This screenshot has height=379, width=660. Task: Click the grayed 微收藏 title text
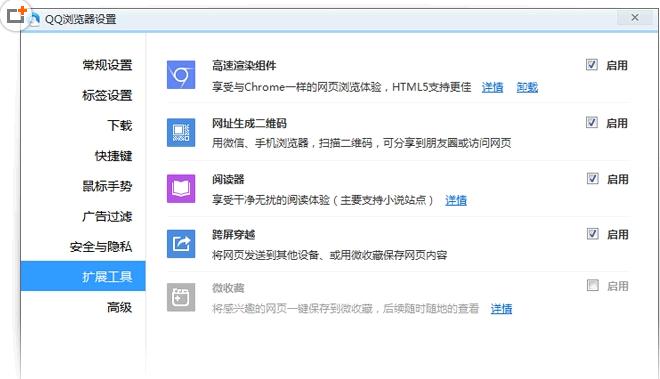pyautogui.click(x=228, y=288)
